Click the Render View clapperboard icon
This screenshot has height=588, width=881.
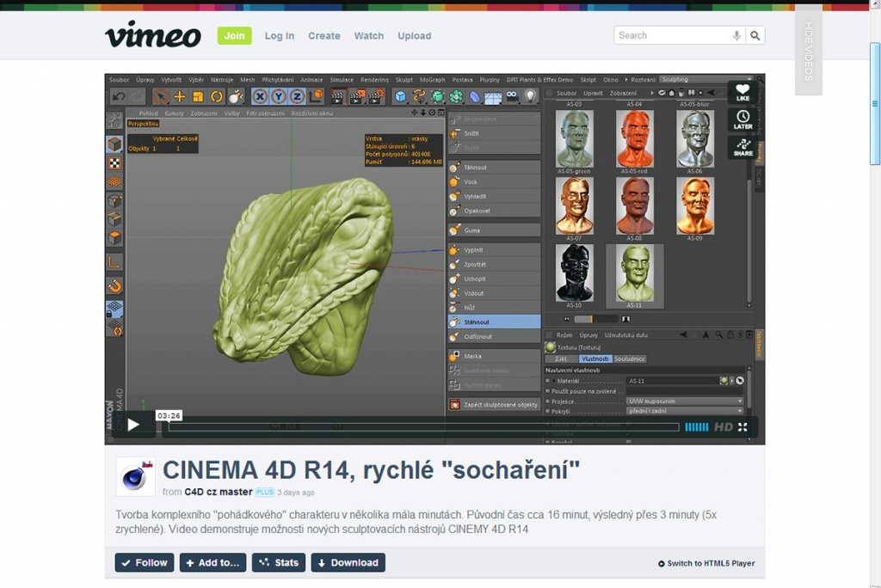click(x=337, y=96)
